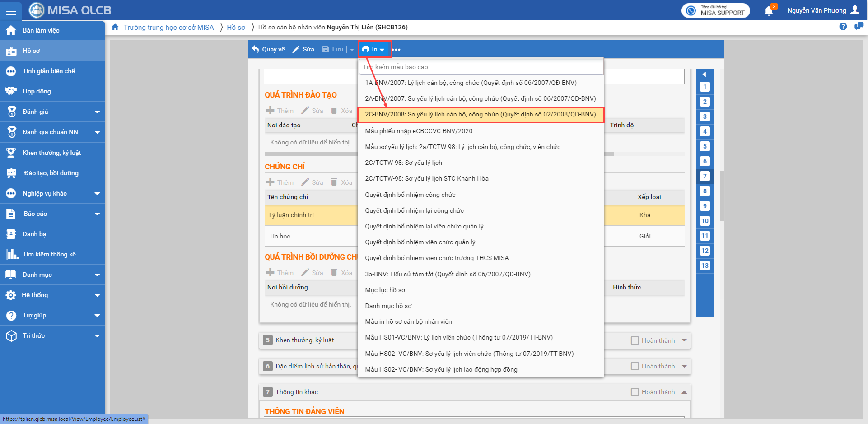Click the help question mark icon
Viewport: 868px width, 424px height.
pyautogui.click(x=843, y=27)
